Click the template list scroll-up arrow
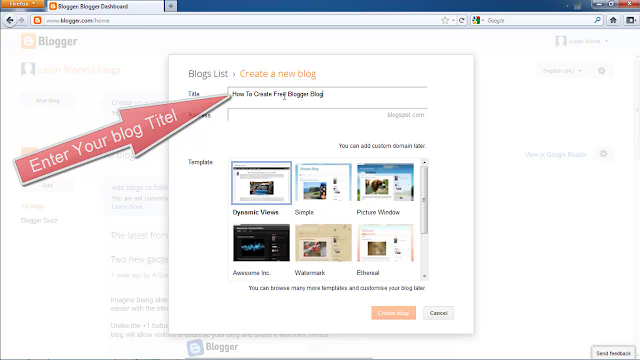The image size is (640, 360). [x=424, y=162]
